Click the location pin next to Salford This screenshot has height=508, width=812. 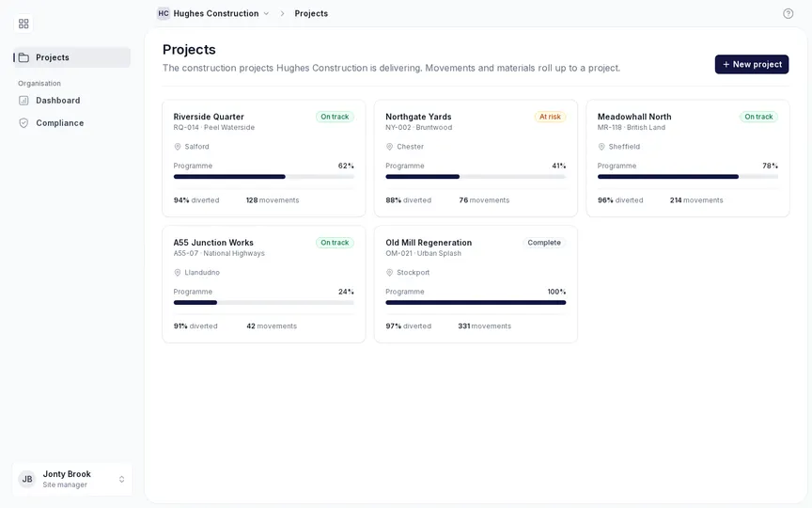[x=178, y=147]
